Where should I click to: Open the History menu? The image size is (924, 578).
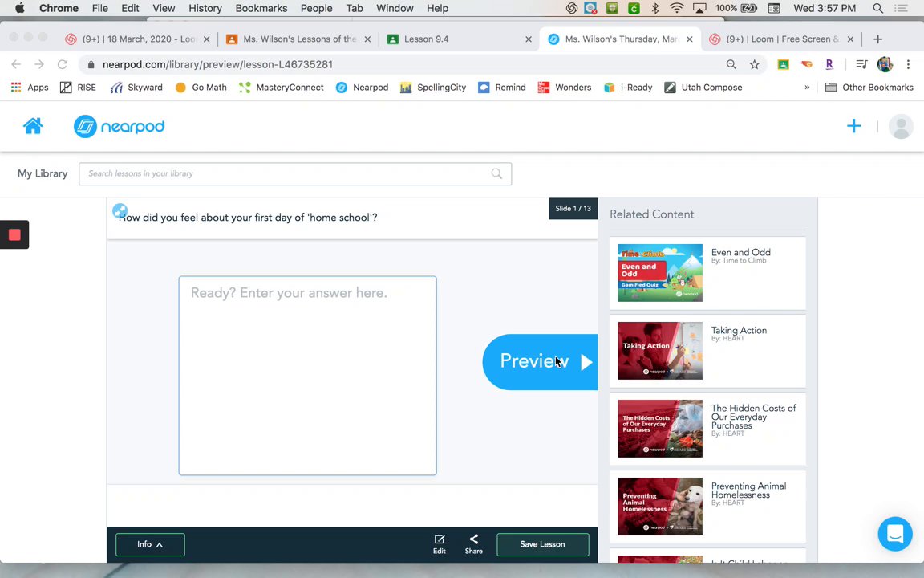[x=205, y=8]
